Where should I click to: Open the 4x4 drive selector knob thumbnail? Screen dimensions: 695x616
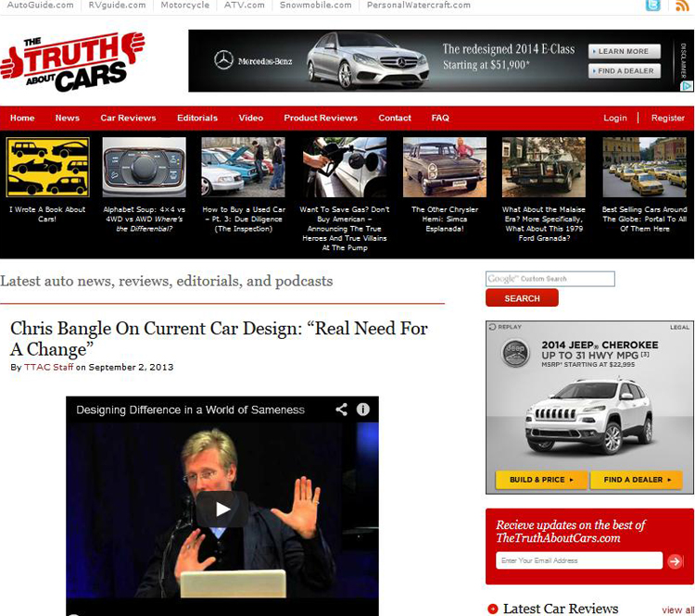pyautogui.click(x=144, y=167)
